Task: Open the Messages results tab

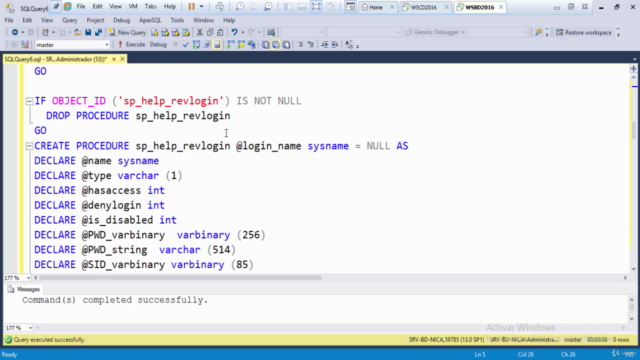Action: tap(24, 289)
